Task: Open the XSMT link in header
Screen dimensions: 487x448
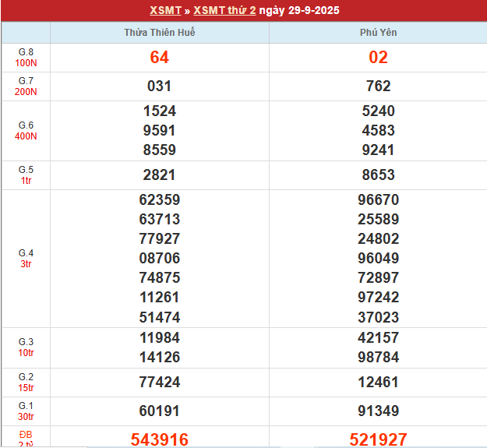Action: click(x=164, y=11)
